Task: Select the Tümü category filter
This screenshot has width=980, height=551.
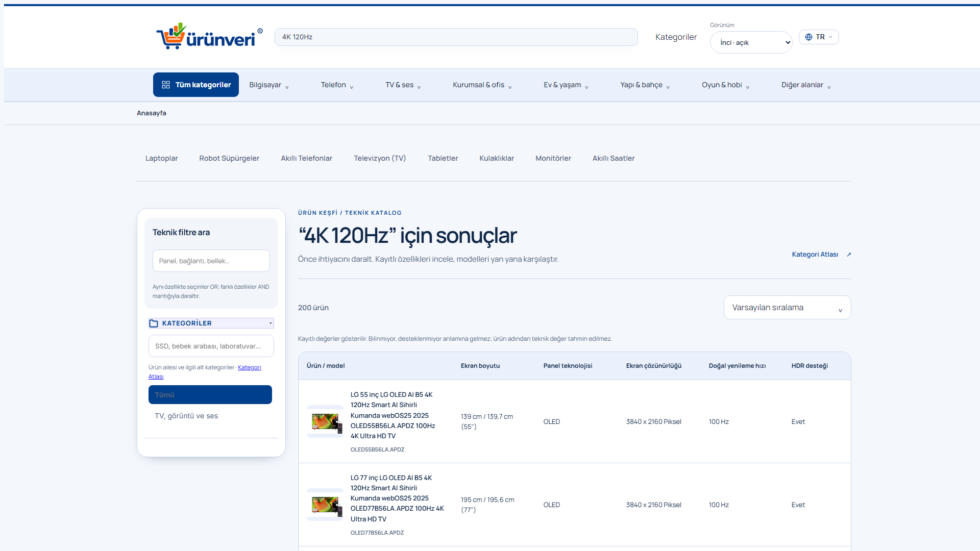Action: coord(210,395)
